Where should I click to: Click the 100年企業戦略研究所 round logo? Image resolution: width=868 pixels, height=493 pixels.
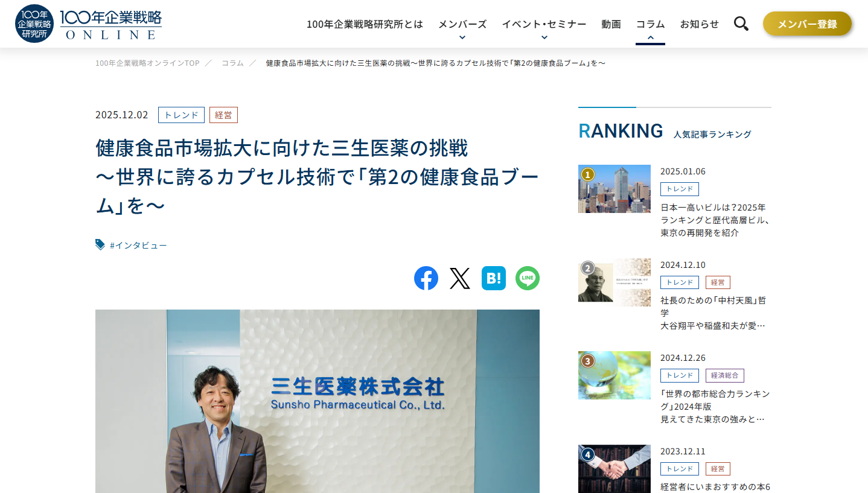[34, 24]
